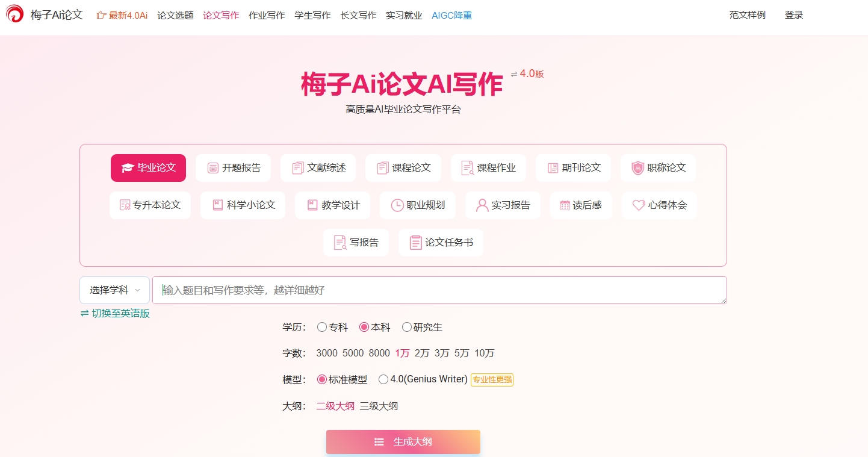This screenshot has height=457, width=868.
Task: Choose word count 3000
Action: click(x=327, y=353)
